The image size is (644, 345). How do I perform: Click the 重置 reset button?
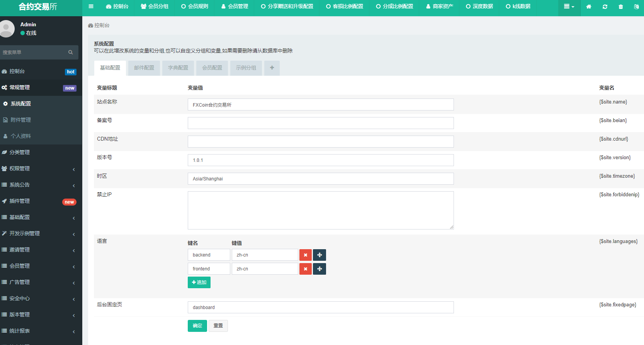(x=218, y=326)
